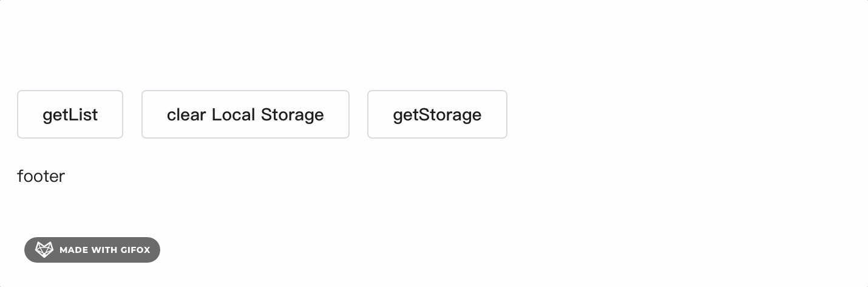Retrieve storage via getStorage
Screen dimensions: 868x287
pyautogui.click(x=437, y=114)
